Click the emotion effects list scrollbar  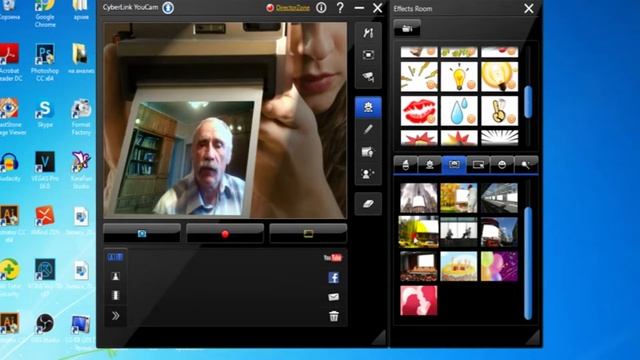pyautogui.click(x=528, y=102)
